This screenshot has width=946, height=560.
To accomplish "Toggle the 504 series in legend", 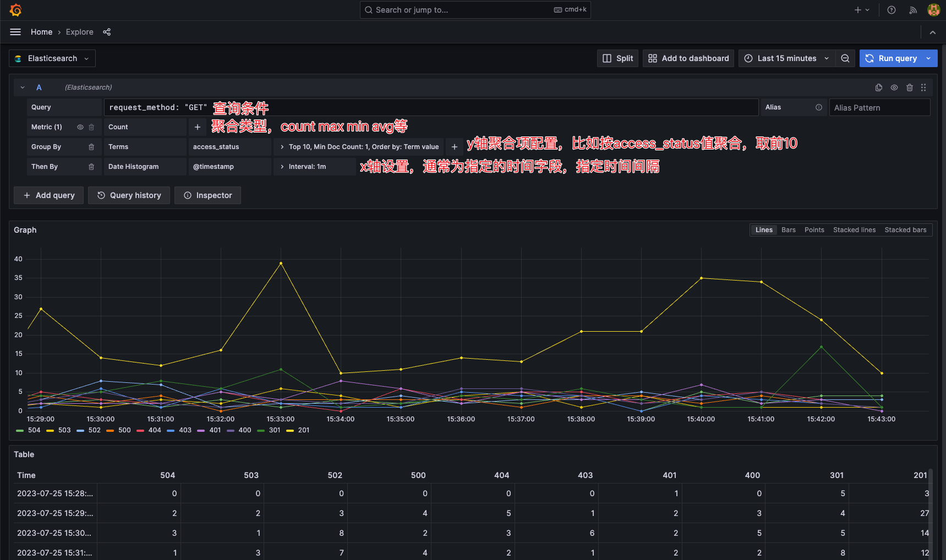I will 29,430.
